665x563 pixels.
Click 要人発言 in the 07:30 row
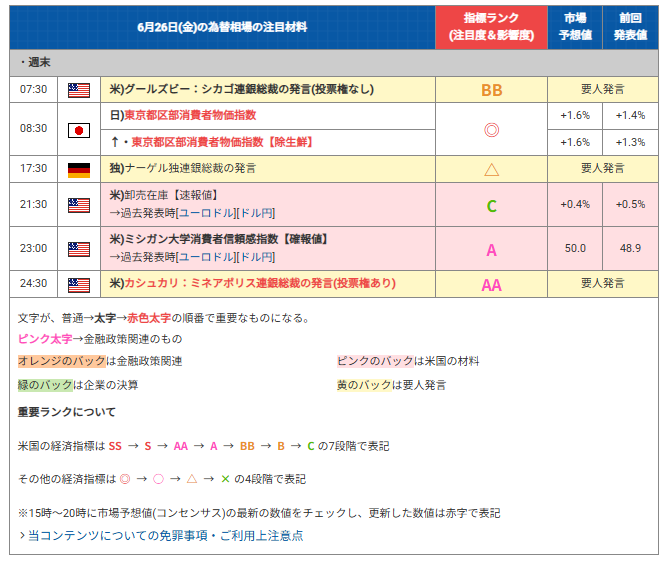[603, 90]
